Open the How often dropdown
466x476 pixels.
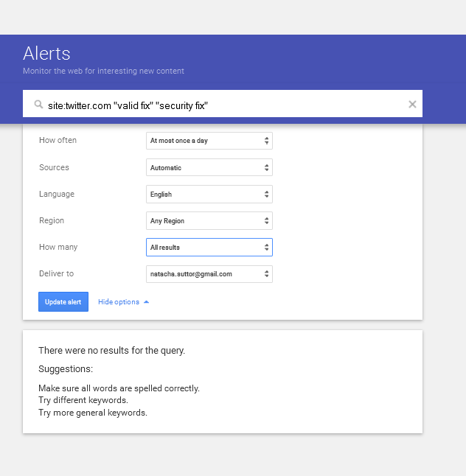pos(209,141)
